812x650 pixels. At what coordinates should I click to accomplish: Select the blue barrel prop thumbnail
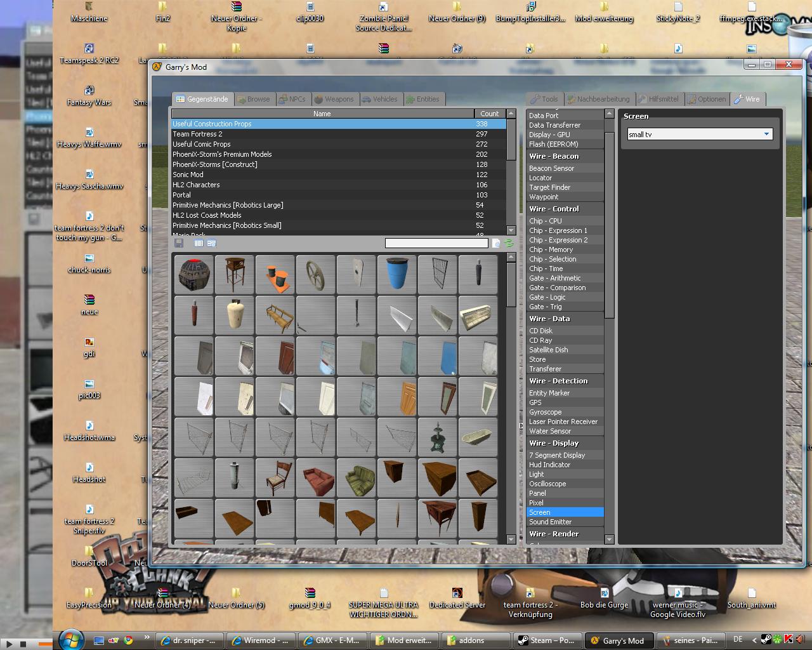tap(396, 274)
